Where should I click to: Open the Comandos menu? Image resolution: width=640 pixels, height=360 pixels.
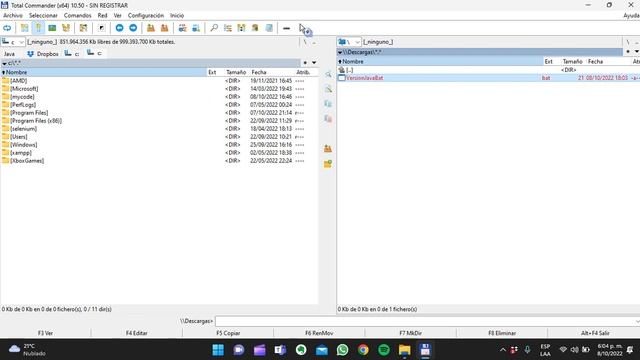pos(78,16)
